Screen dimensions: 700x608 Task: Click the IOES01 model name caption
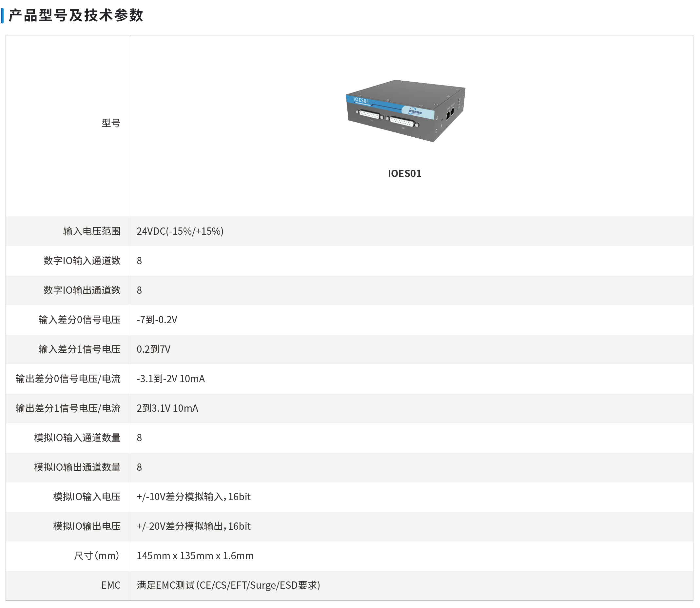pos(405,174)
